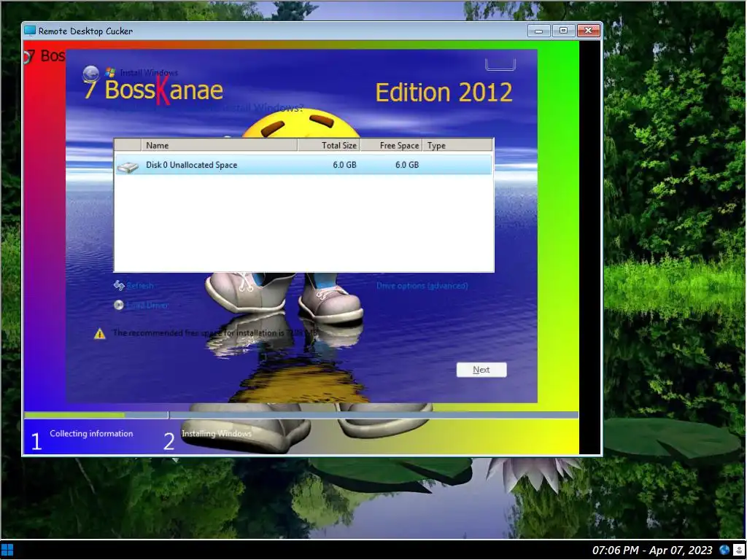Click the Windows flag icon beside Install Windows
The width and height of the screenshot is (747, 560).
point(110,72)
